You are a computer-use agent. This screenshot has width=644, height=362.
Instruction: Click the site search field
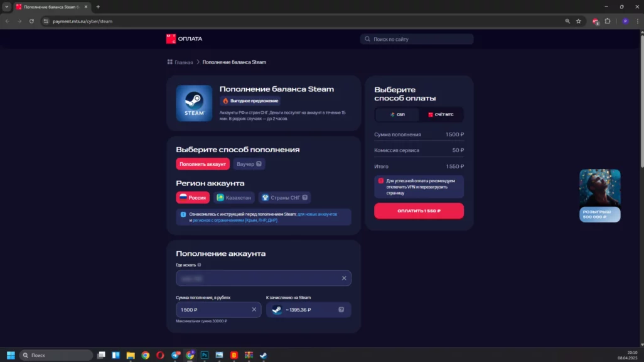click(x=417, y=39)
